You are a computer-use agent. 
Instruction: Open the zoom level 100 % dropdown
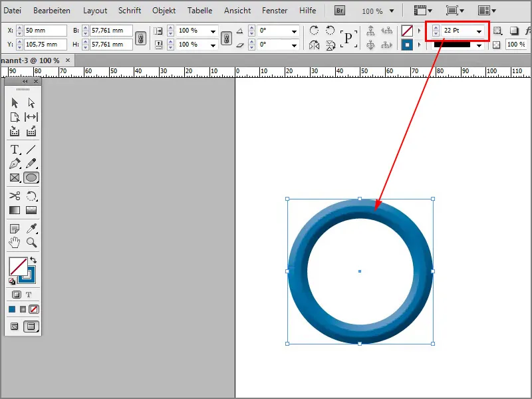392,11
